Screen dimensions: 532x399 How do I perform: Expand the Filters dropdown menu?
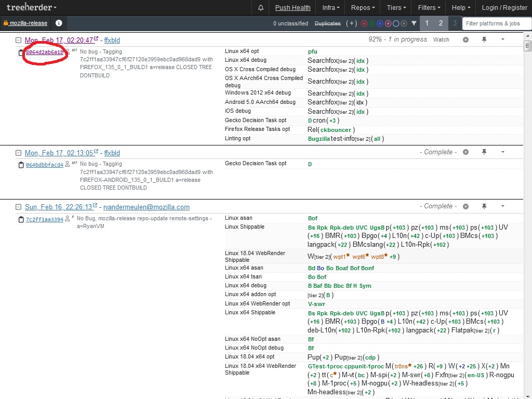point(429,8)
